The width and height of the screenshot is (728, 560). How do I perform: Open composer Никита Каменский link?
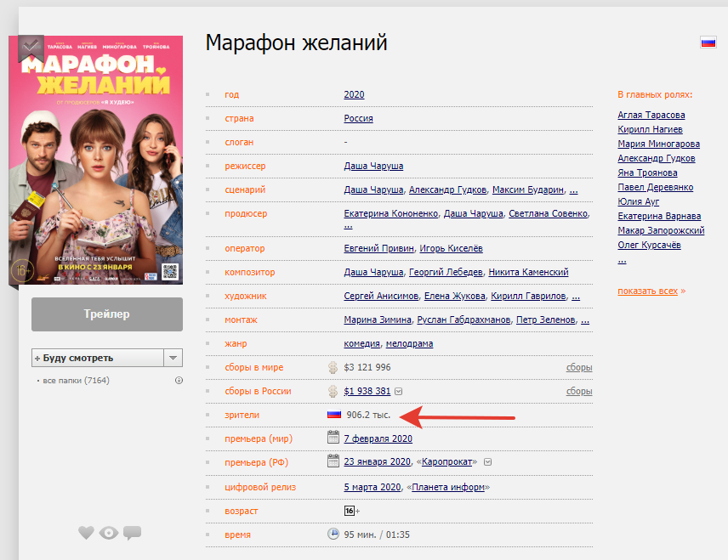click(528, 272)
